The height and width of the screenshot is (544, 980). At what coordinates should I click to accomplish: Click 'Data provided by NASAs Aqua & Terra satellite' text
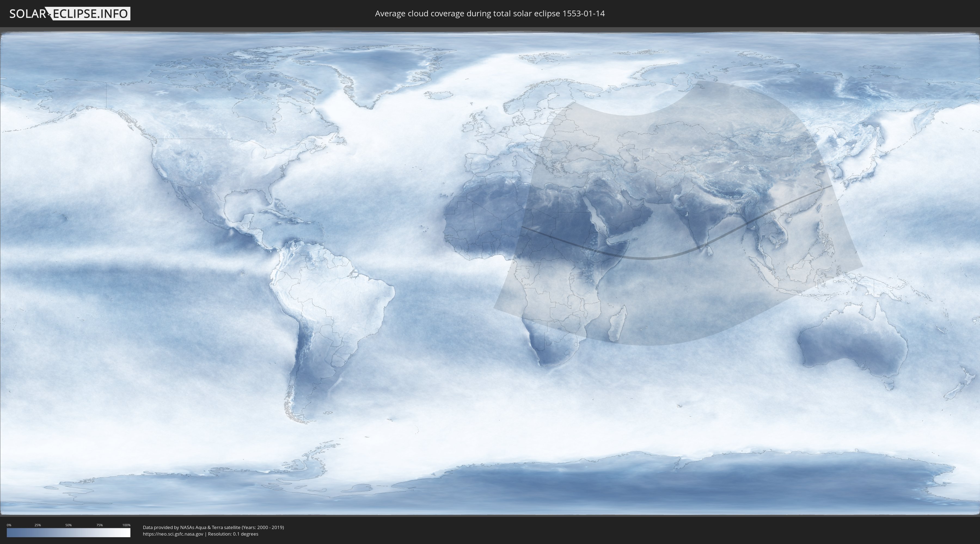click(192, 527)
